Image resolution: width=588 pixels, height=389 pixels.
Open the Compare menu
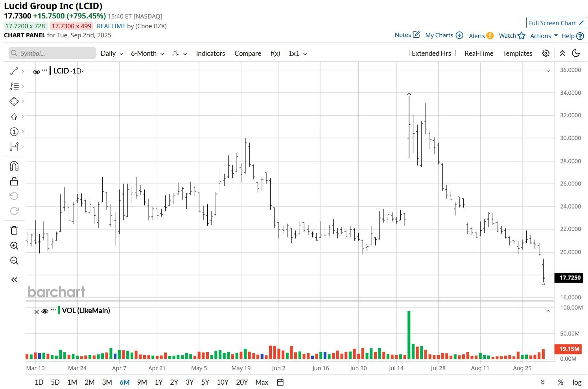248,53
